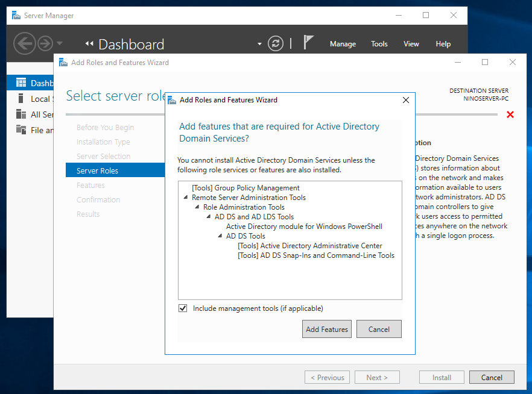Select Remote Server Administration Tools text
The image size is (532, 394).
249,197
